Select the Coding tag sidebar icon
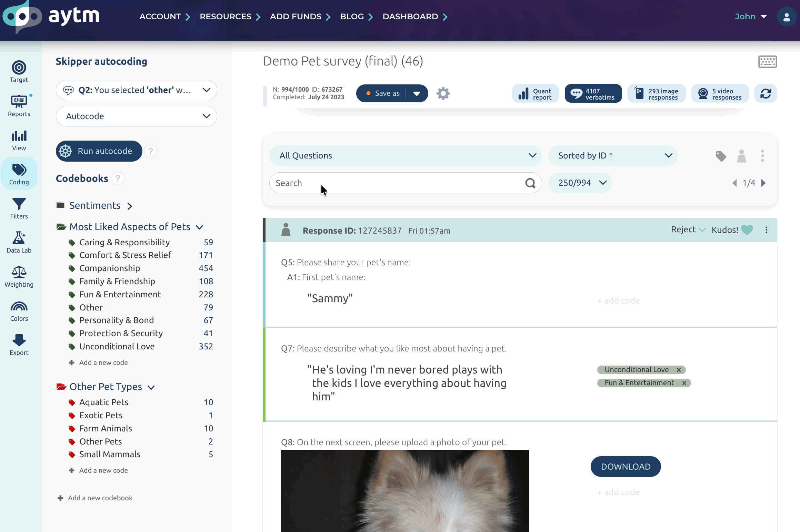Viewport: 800px width, 532px height. (19, 174)
